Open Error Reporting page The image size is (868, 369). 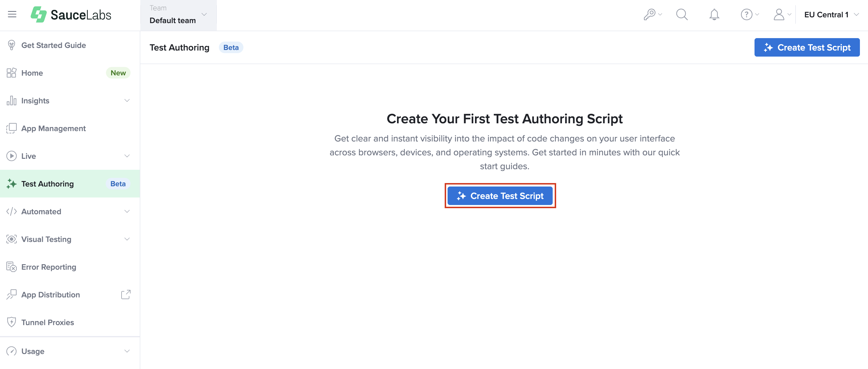(49, 267)
